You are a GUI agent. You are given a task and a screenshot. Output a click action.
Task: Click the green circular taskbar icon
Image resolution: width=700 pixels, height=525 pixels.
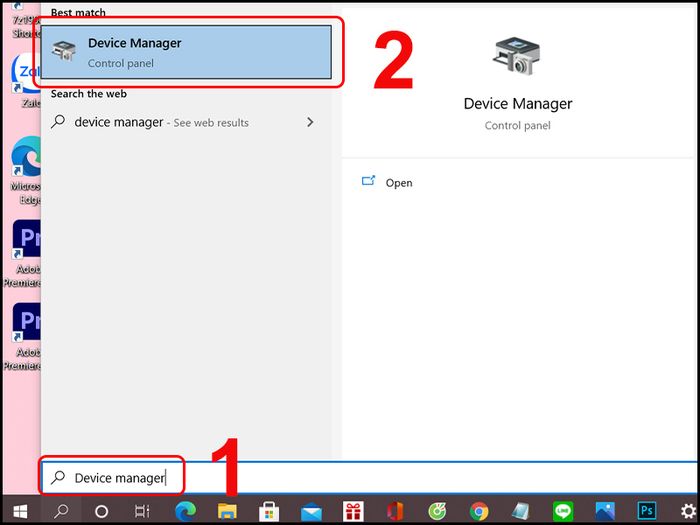pyautogui.click(x=437, y=511)
